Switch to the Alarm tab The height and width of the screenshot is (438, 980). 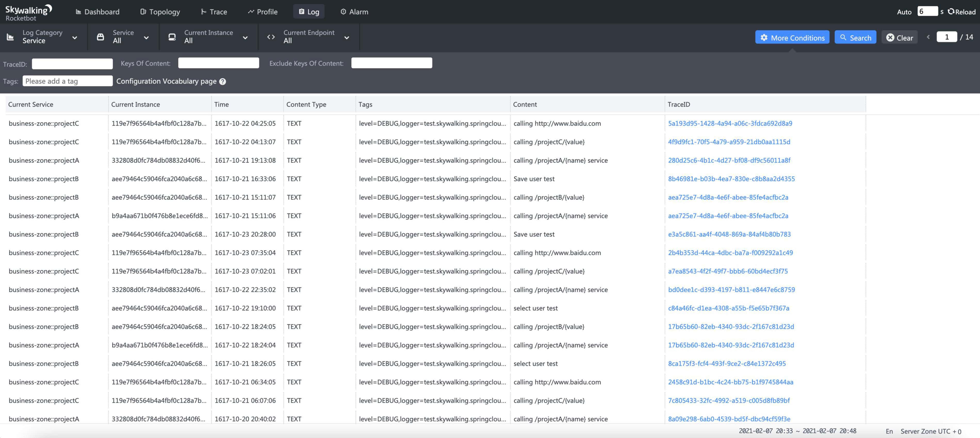tap(354, 12)
